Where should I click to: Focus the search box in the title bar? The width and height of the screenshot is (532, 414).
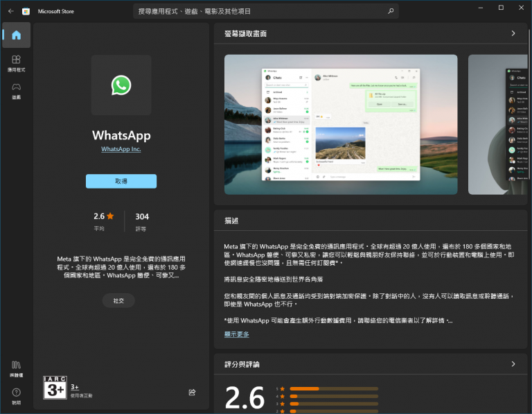tap(266, 11)
